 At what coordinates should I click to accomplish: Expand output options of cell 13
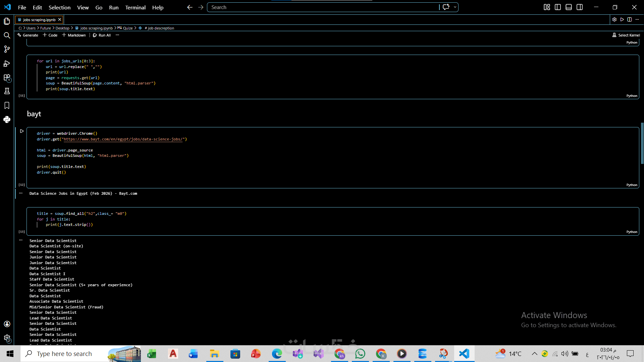coord(21,240)
